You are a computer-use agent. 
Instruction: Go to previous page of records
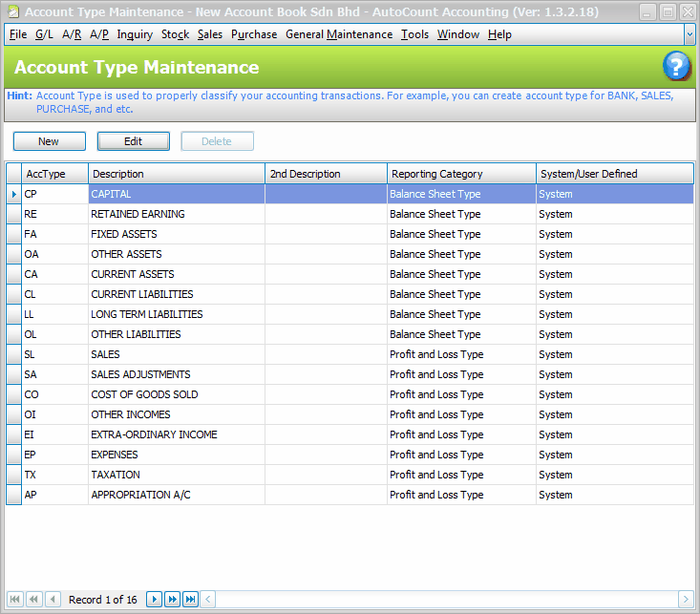point(33,599)
